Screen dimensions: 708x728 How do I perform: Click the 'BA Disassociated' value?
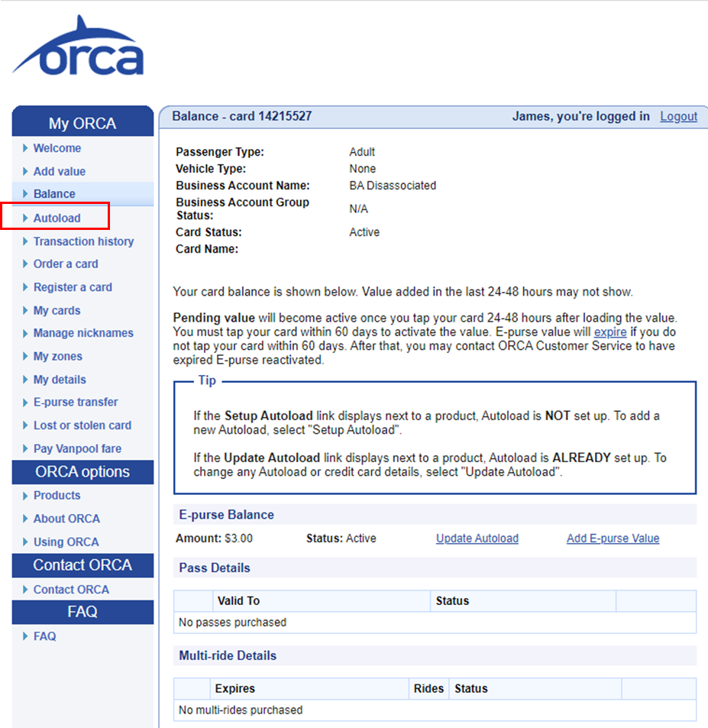(393, 186)
